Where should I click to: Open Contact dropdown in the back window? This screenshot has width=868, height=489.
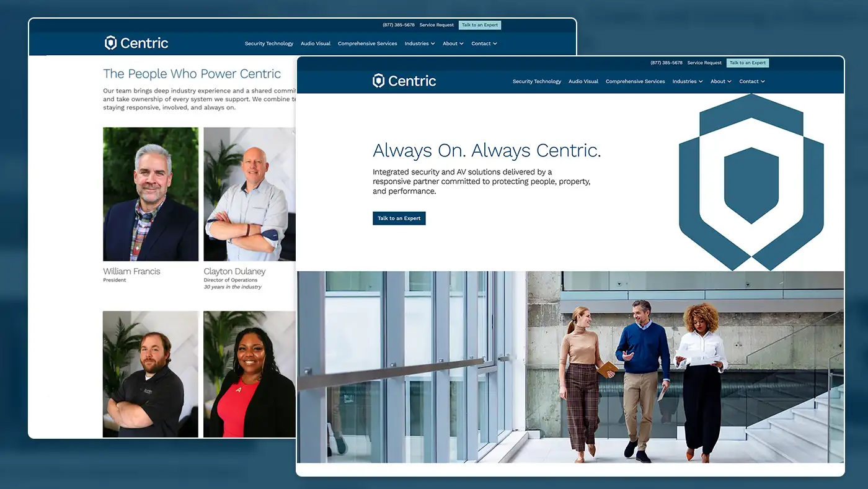pyautogui.click(x=484, y=43)
